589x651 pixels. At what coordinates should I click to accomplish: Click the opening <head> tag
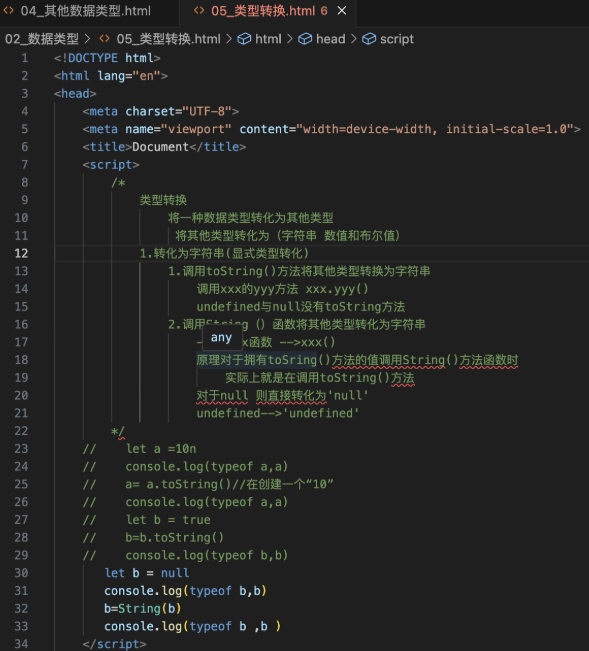(x=75, y=94)
